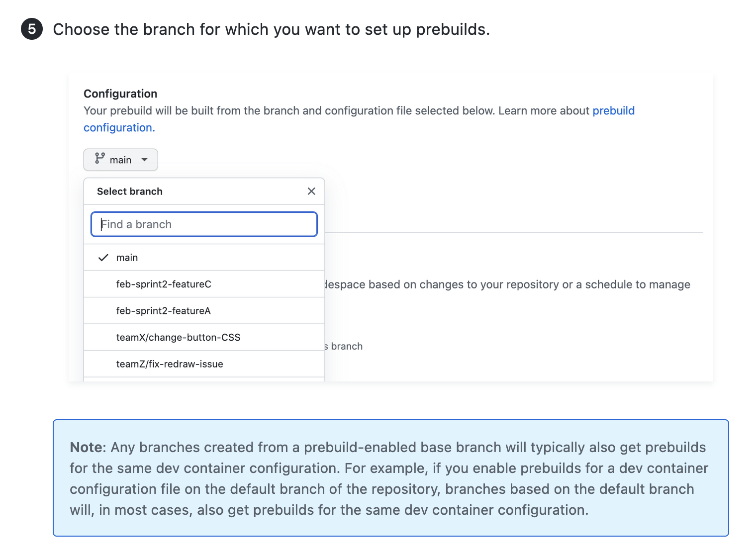The image size is (756, 559).
Task: Open the prebuild link in the description
Action: point(613,110)
